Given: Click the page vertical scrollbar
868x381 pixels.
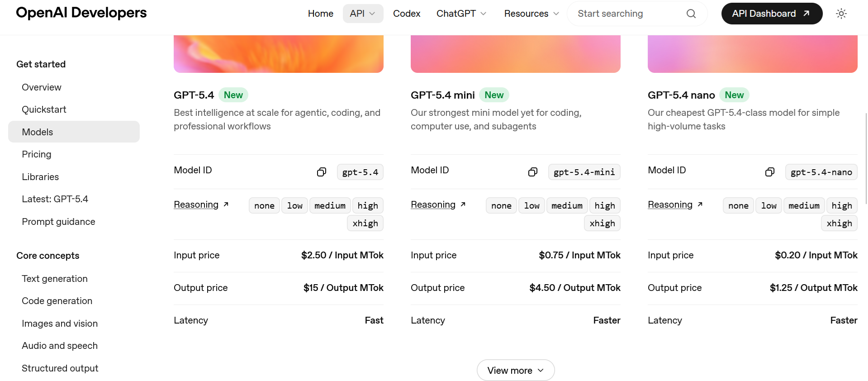Looking at the screenshot, I should click(x=866, y=158).
